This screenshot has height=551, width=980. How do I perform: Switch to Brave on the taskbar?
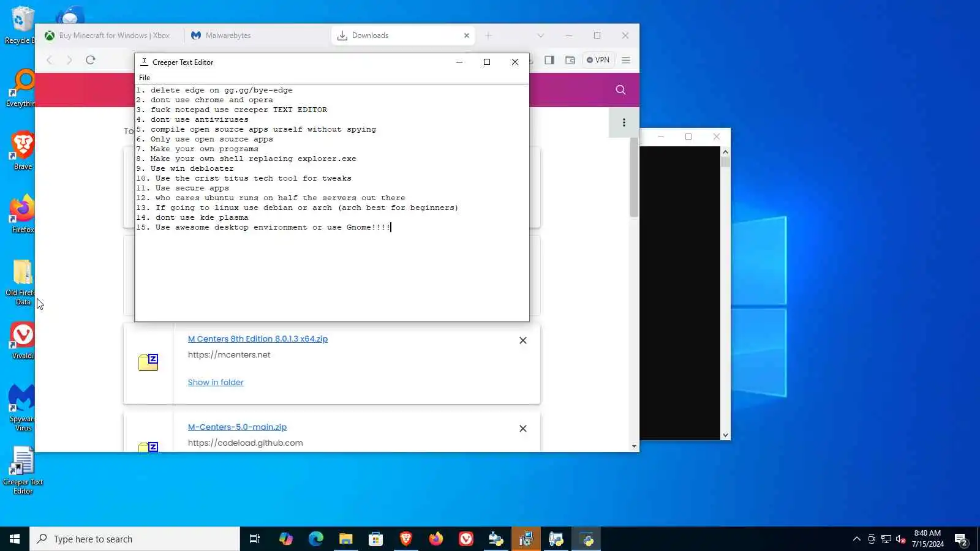[406, 539]
